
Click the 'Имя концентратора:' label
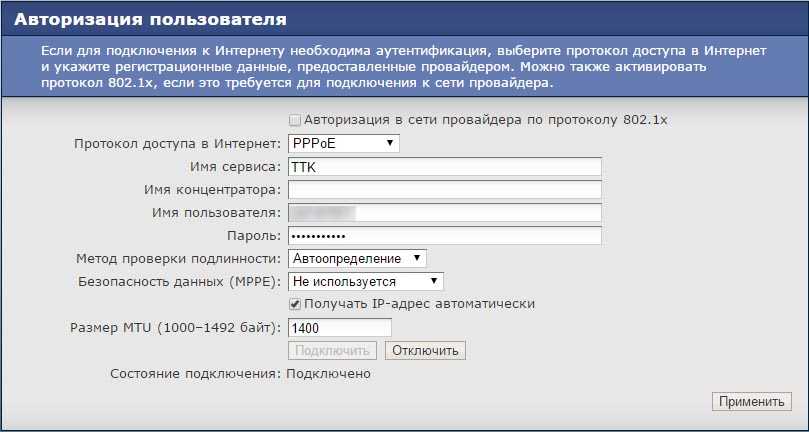(x=213, y=190)
